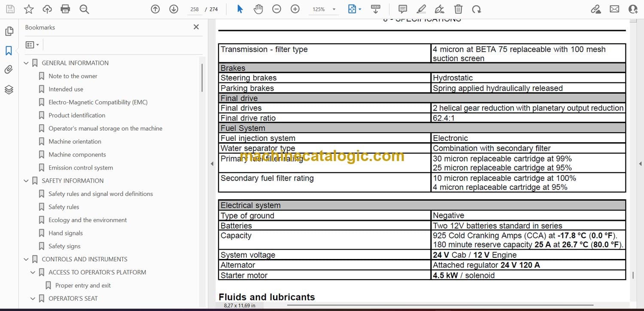The width and height of the screenshot is (644, 311).
Task: Click the Print file icon
Action: [65, 9]
